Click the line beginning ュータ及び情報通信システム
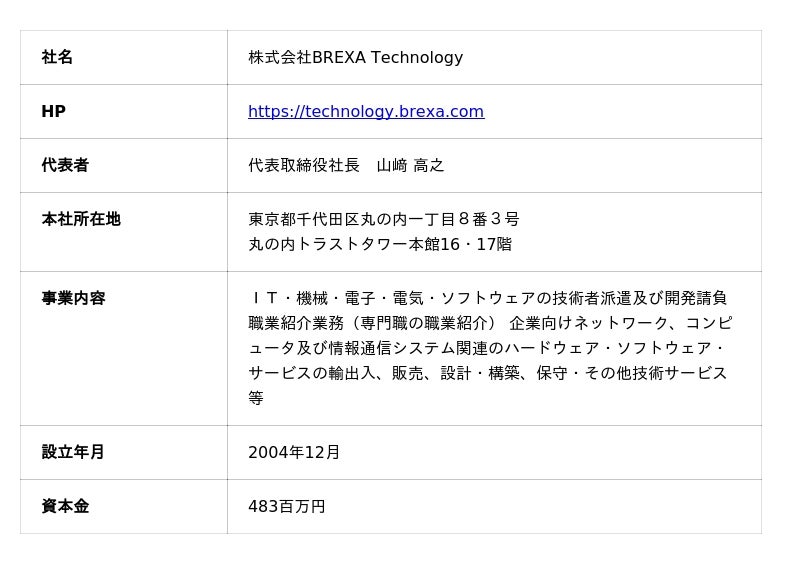 click(488, 348)
